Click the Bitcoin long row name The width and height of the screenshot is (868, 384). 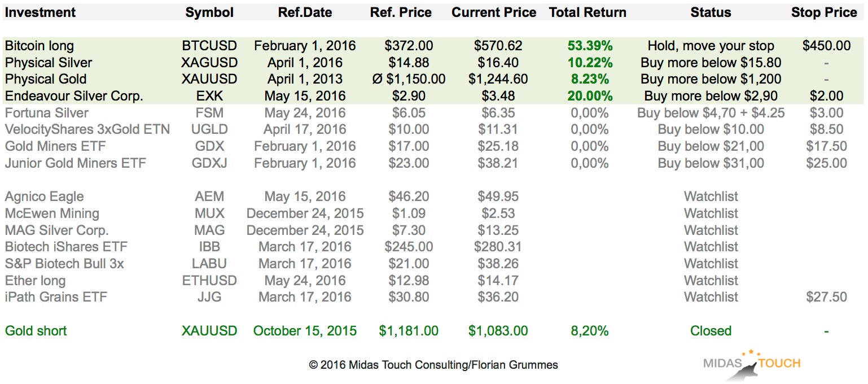[40, 46]
